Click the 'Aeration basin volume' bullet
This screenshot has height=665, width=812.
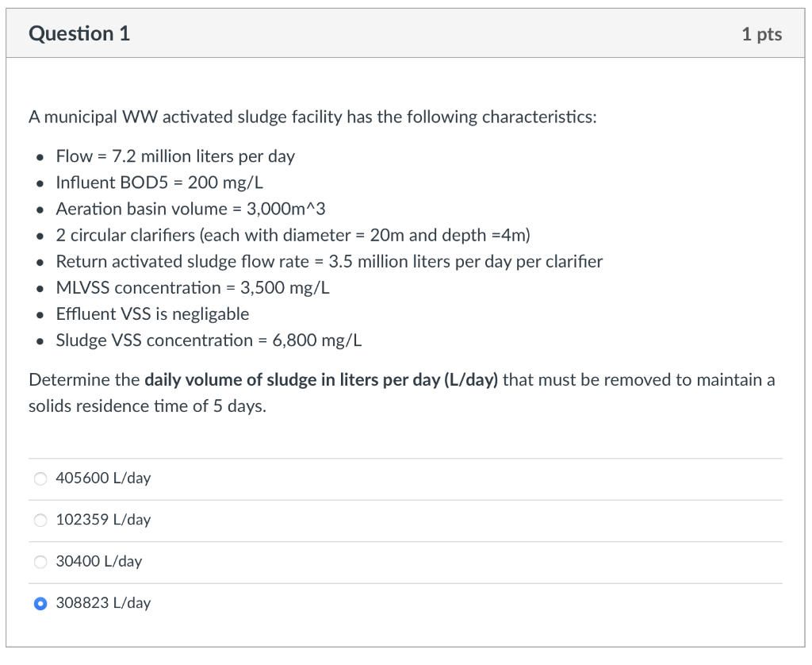[190, 209]
